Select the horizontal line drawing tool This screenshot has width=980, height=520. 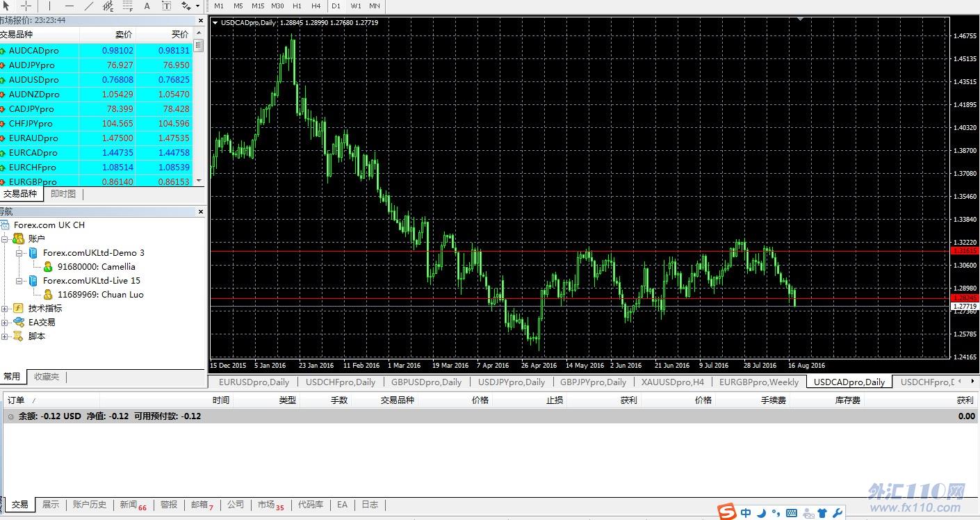[x=69, y=6]
